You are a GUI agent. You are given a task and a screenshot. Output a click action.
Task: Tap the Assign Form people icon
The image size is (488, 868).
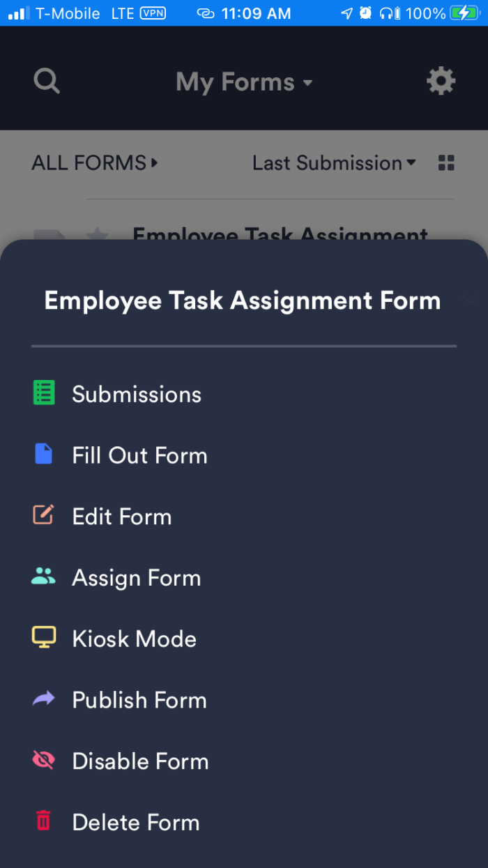[x=44, y=577]
